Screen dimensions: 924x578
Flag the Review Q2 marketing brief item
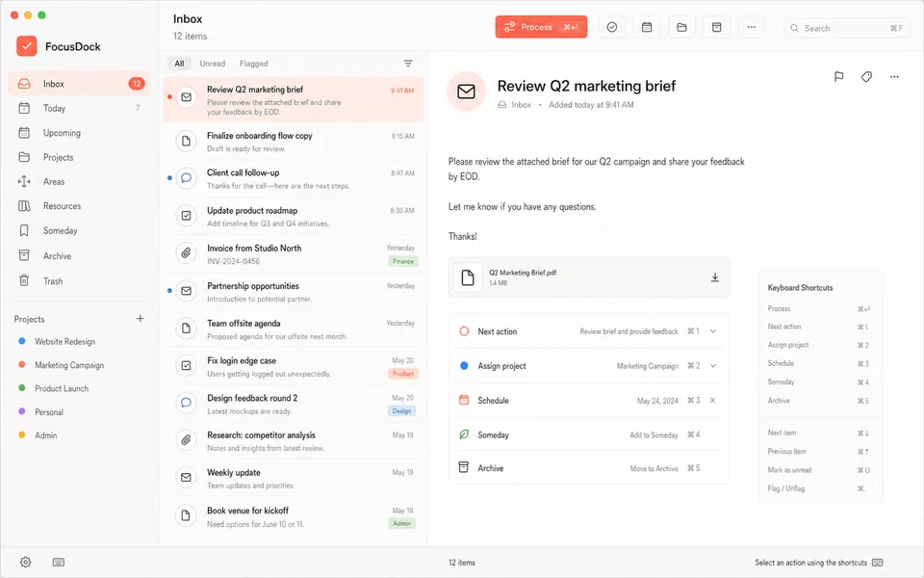pyautogui.click(x=838, y=77)
